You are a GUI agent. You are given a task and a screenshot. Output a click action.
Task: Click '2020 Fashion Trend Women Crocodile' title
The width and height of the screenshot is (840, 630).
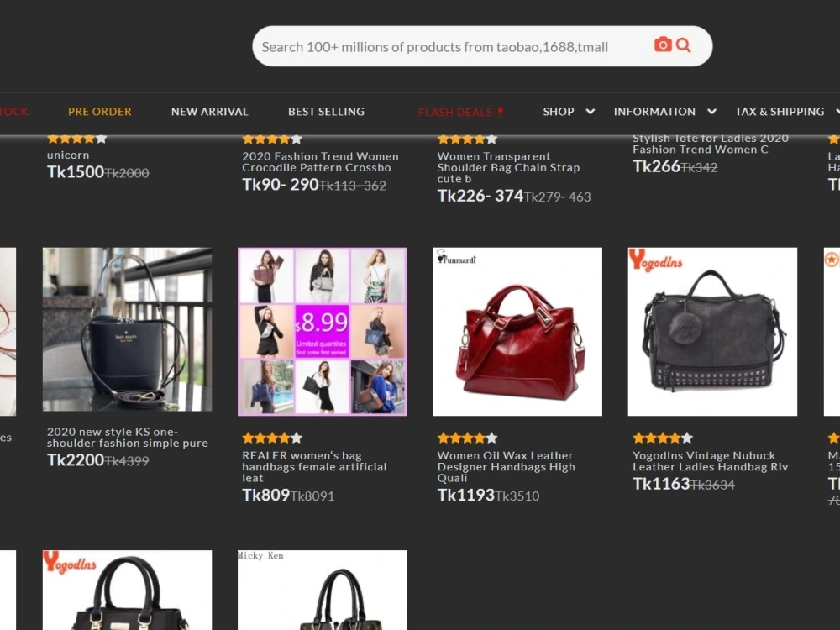[320, 162]
